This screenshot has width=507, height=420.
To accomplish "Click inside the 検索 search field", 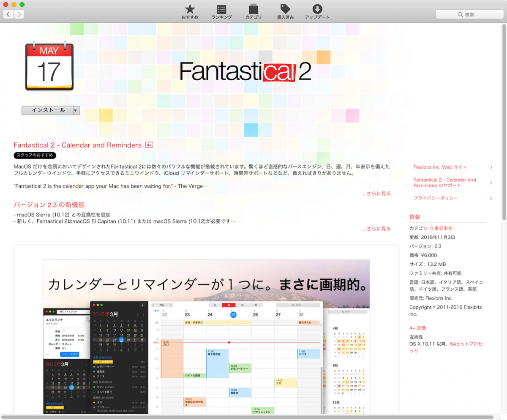I will point(469,14).
